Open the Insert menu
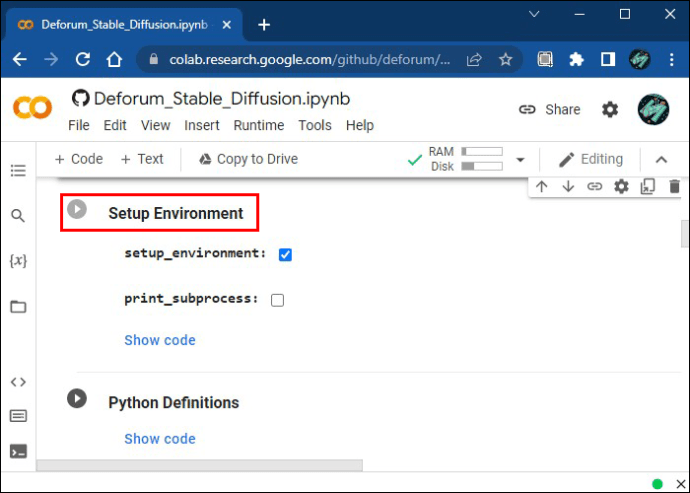This screenshot has height=493, width=690. point(202,125)
